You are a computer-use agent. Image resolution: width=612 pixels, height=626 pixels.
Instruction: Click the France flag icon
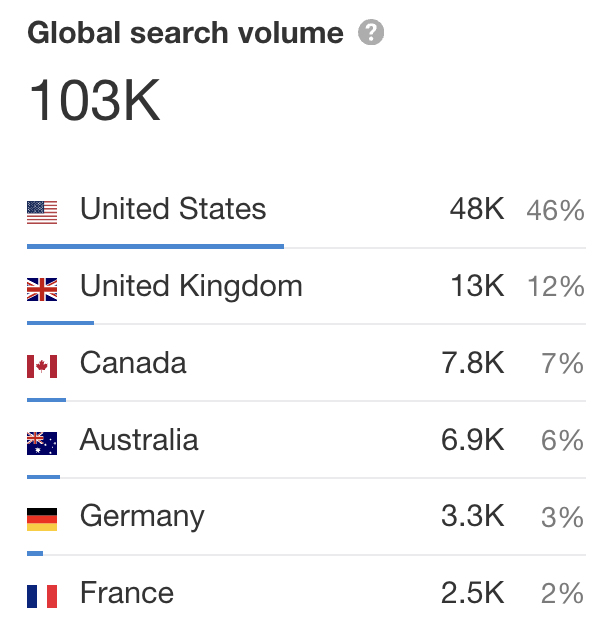pyautogui.click(x=42, y=596)
